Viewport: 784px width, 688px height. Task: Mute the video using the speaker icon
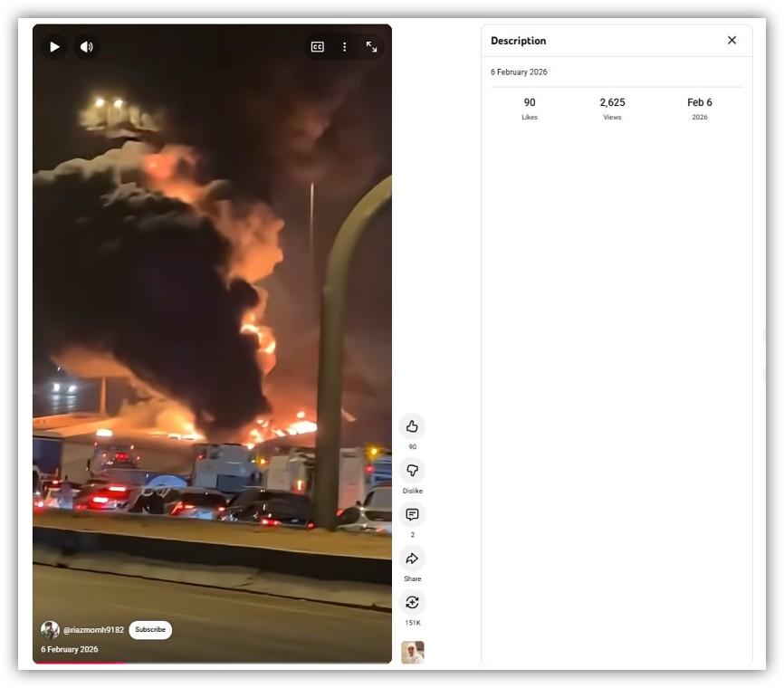pyautogui.click(x=86, y=47)
